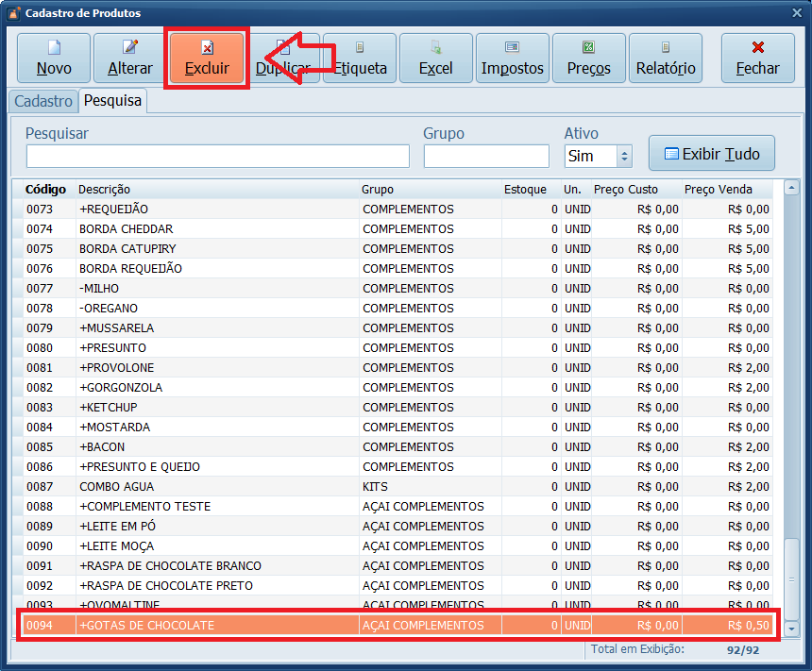Close the window using Fechar button
This screenshot has height=671, width=812.
point(757,58)
